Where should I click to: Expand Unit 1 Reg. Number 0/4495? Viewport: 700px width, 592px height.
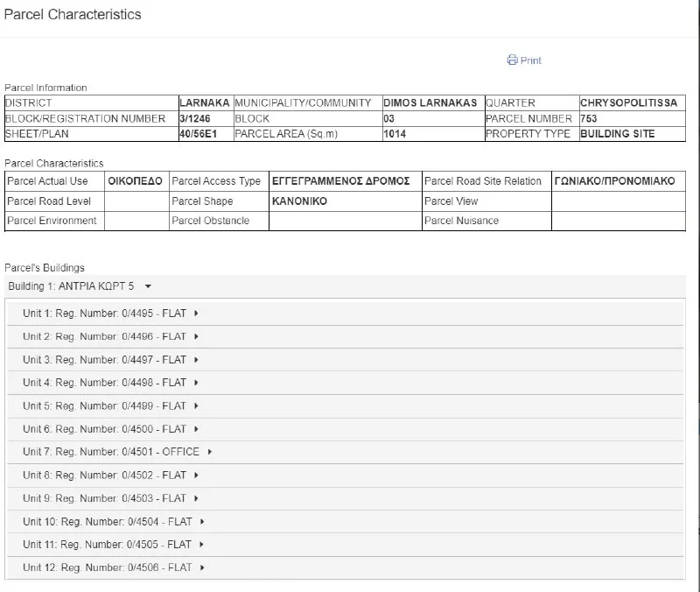110,314
